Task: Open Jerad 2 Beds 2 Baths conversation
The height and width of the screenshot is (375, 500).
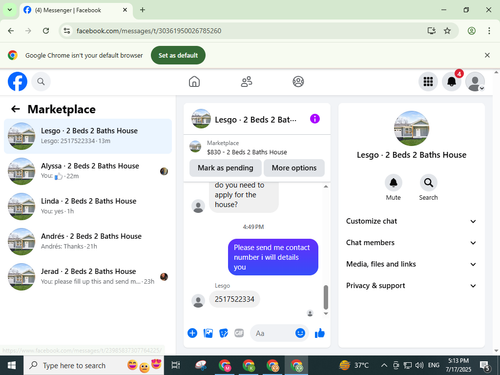Action: 88,277
